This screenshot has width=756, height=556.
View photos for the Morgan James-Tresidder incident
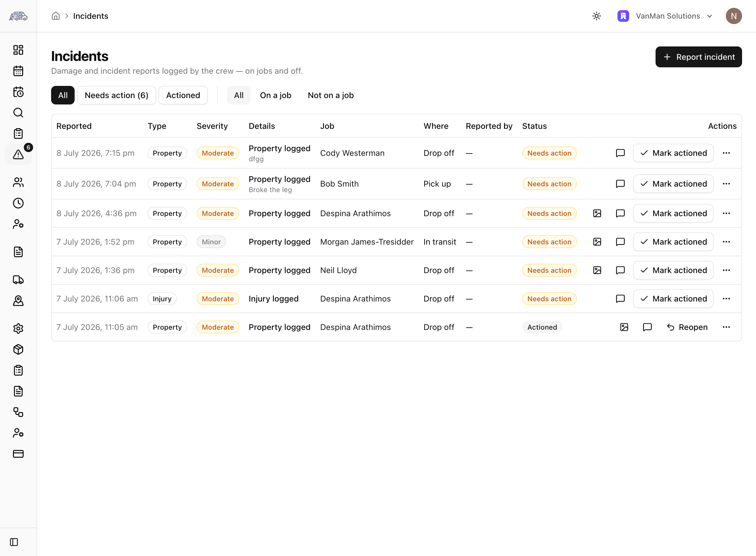pyautogui.click(x=597, y=242)
